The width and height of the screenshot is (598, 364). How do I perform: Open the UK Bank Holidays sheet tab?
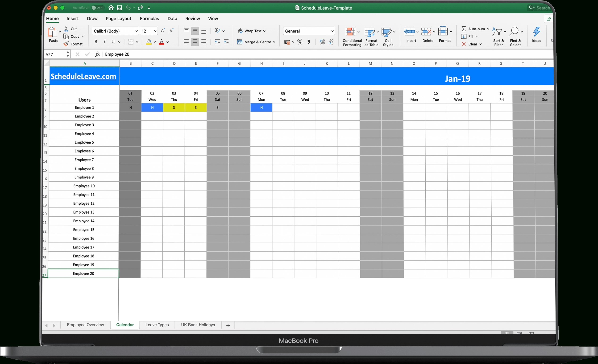coord(198,325)
